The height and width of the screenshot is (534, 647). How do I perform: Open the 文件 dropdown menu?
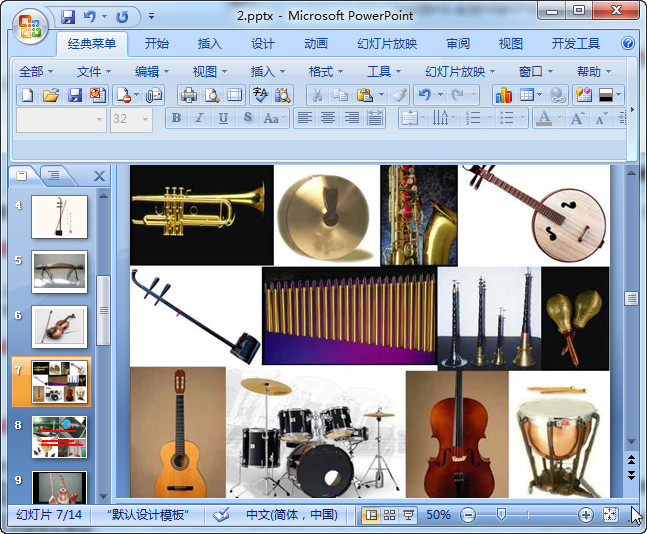point(95,71)
